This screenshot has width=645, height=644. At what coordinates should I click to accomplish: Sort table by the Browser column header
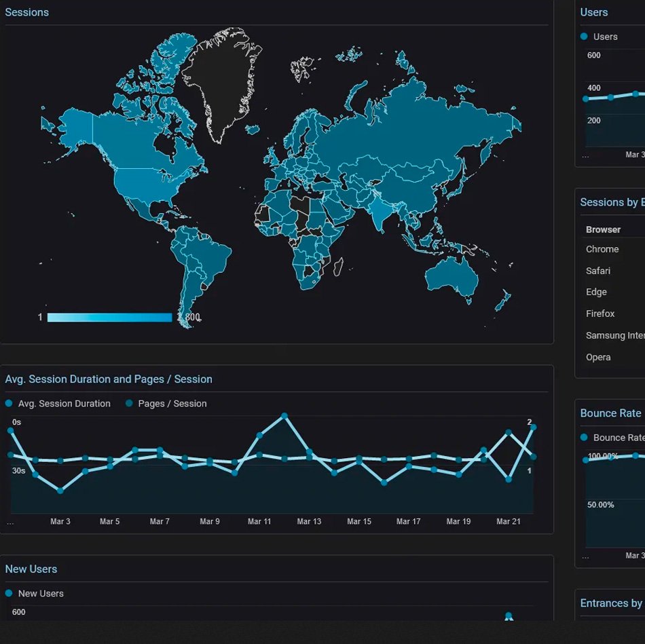[603, 229]
